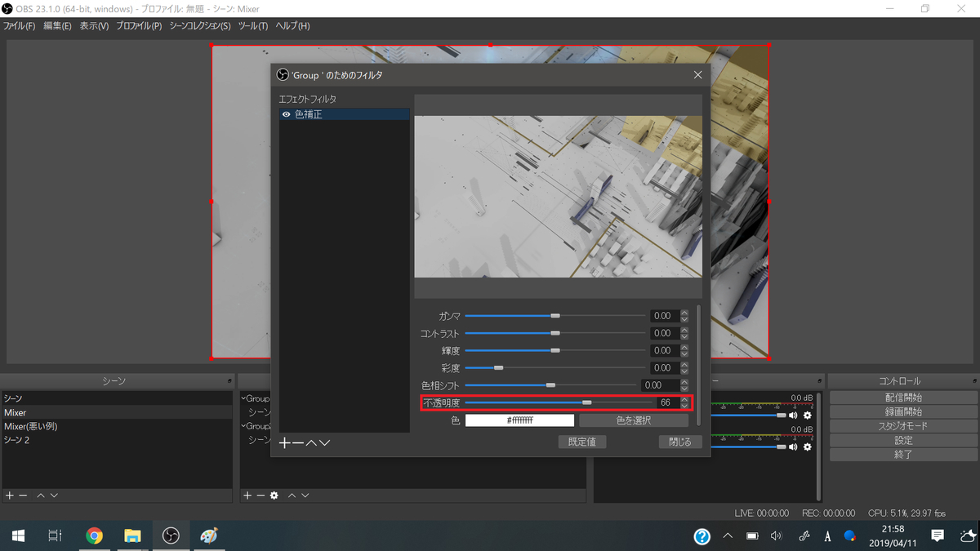Open the Paint app from the taskbar

209,535
